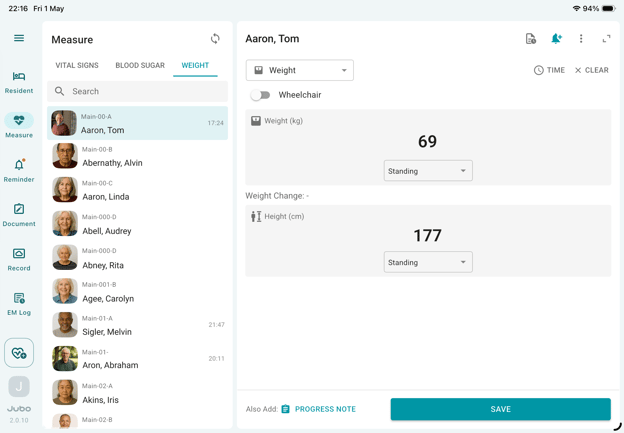Open the Reminder section

[19, 171]
